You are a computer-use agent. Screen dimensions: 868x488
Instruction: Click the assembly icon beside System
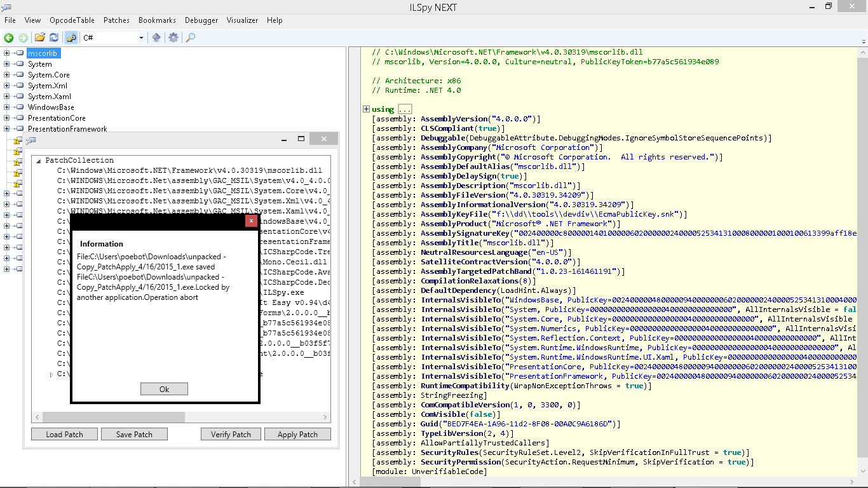pyautogui.click(x=20, y=64)
